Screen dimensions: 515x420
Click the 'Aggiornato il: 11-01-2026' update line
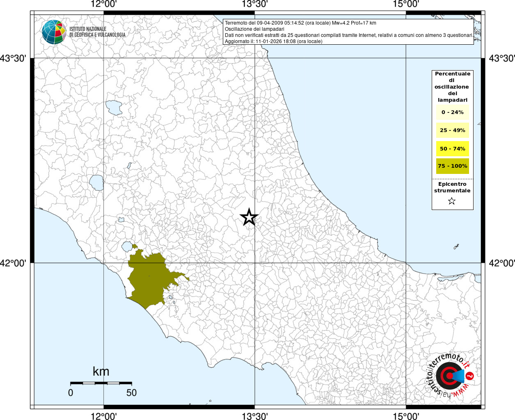273,41
